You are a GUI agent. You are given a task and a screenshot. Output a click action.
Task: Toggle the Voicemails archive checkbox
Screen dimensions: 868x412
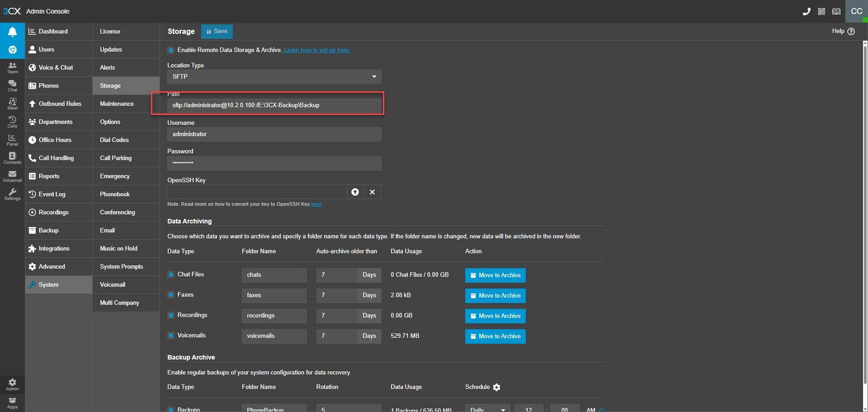point(171,336)
